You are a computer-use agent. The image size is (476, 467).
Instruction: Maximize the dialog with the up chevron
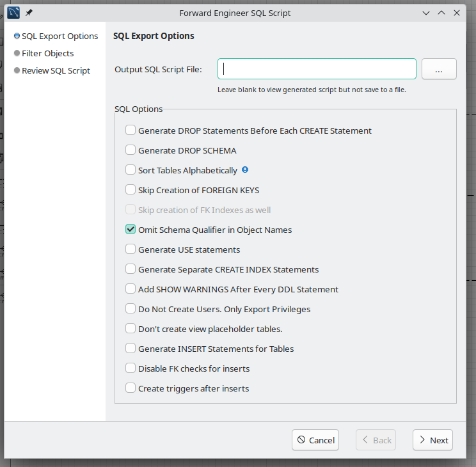coord(441,12)
